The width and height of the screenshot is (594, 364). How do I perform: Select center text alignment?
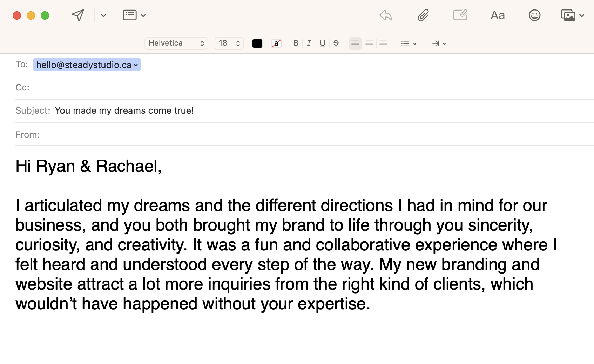point(369,43)
